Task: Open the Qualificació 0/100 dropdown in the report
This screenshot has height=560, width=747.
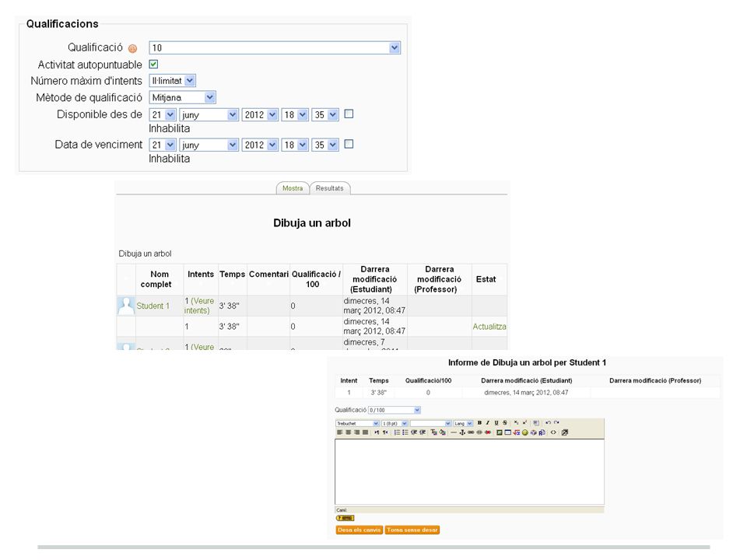Action: (395, 410)
